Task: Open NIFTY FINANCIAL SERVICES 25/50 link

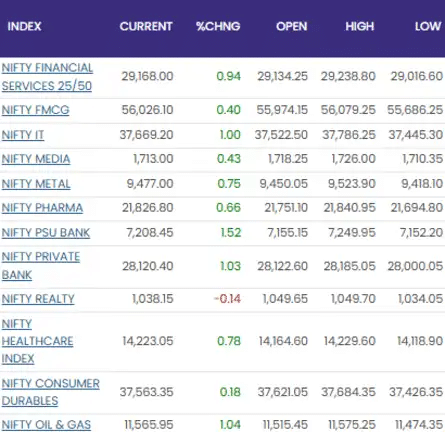Action: click(x=47, y=77)
